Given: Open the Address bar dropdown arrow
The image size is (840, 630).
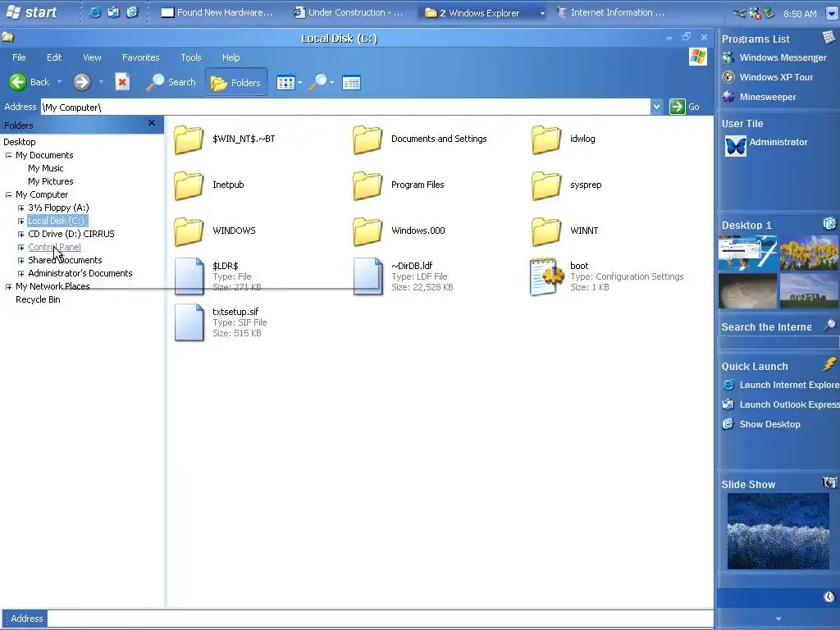Looking at the screenshot, I should point(657,107).
